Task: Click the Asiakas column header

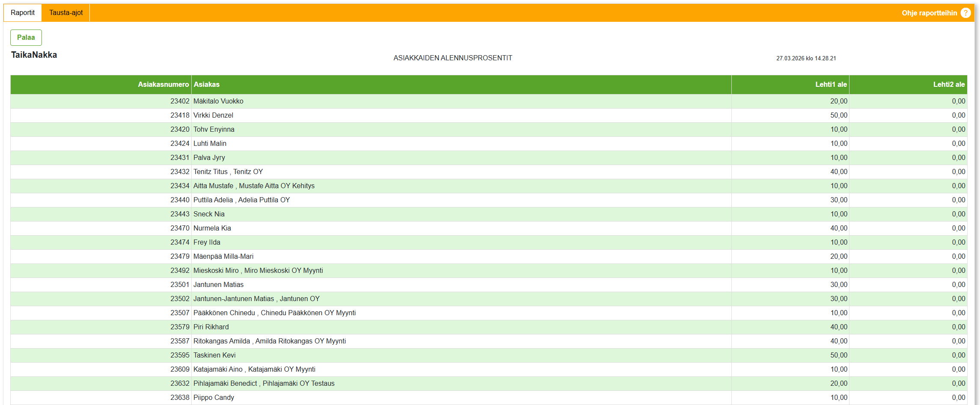Action: 207,85
